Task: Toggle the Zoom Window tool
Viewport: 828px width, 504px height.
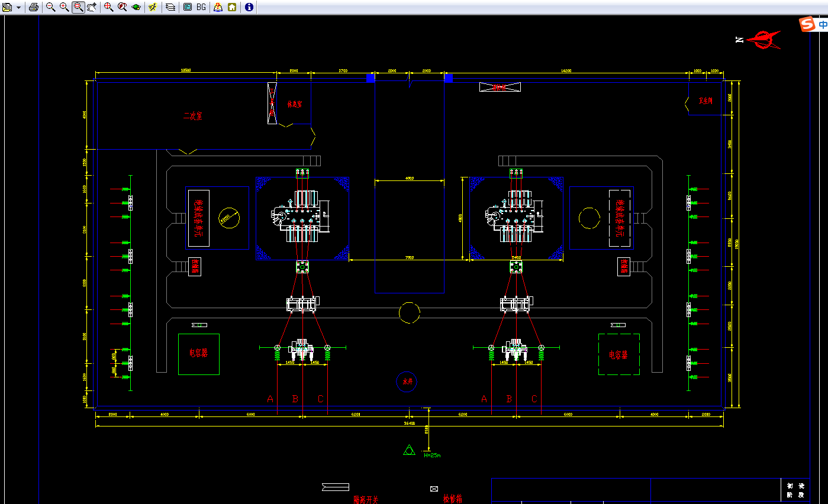Action: click(x=78, y=7)
